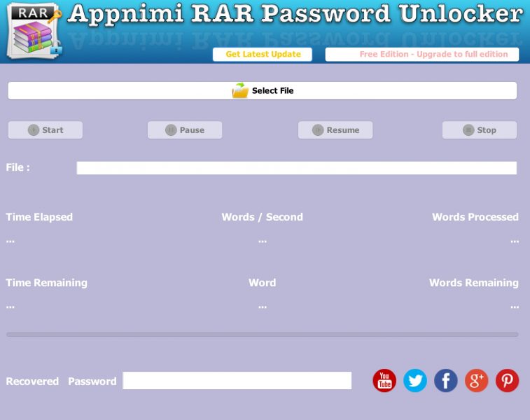Click the Time Elapsed label
530x420 pixels.
click(39, 217)
